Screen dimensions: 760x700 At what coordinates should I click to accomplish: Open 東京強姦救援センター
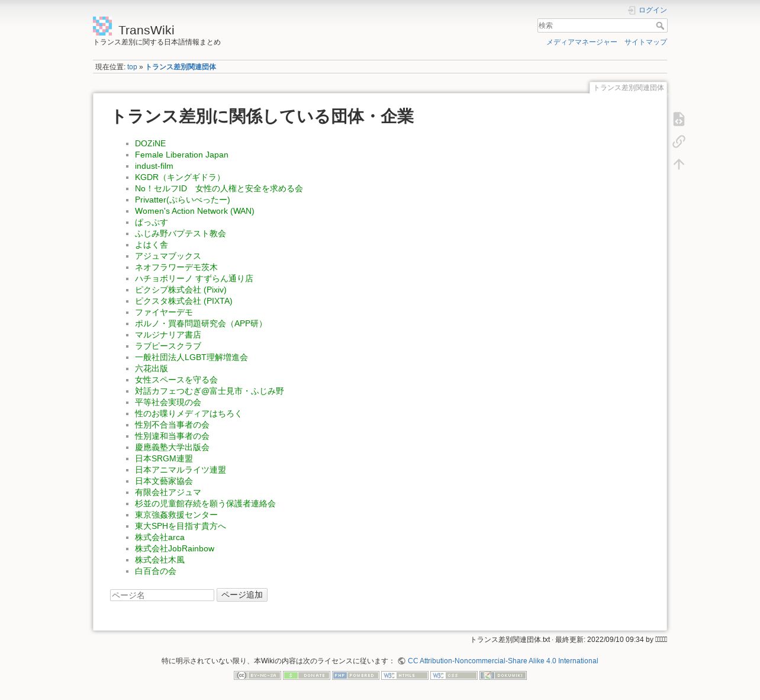pos(176,515)
